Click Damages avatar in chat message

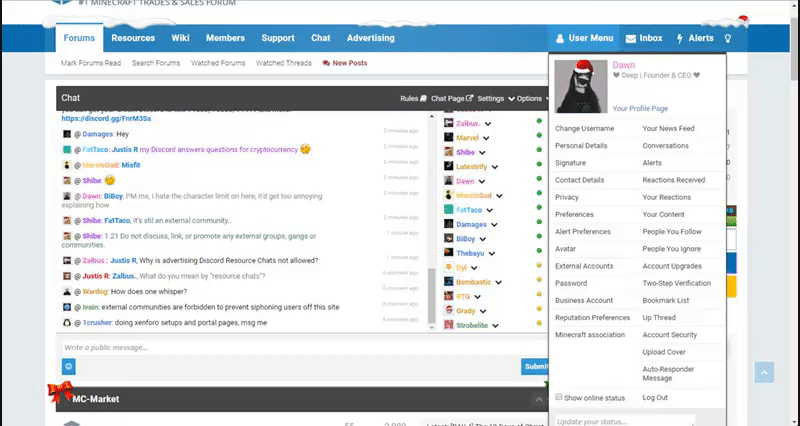(67, 134)
